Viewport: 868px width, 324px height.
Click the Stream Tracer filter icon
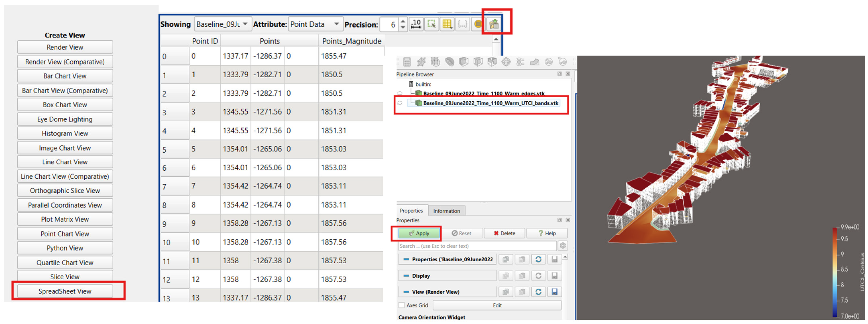point(520,62)
